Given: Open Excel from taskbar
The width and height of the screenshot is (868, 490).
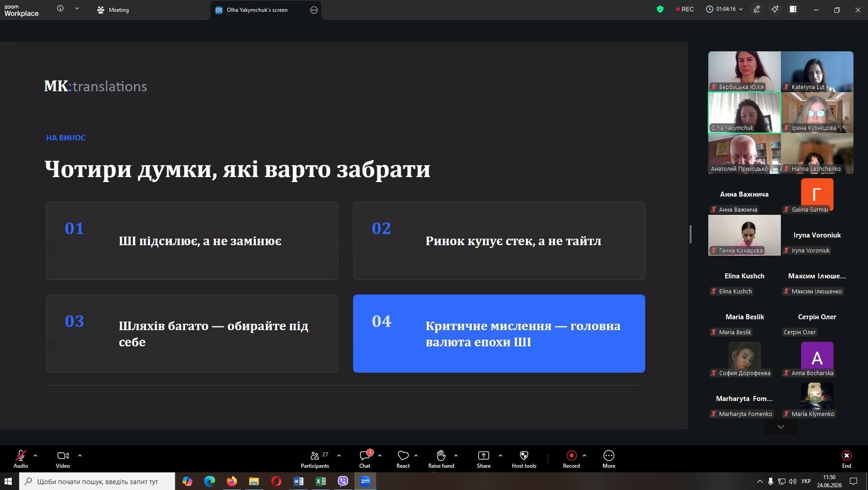Looking at the screenshot, I should tap(320, 481).
